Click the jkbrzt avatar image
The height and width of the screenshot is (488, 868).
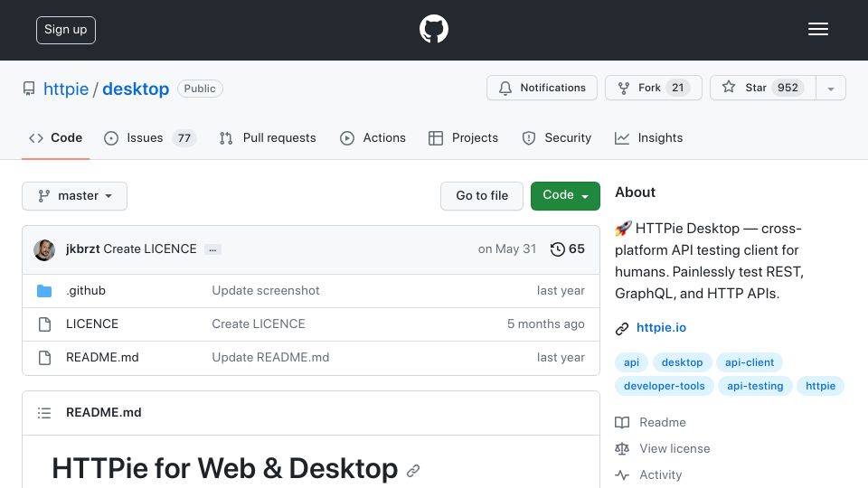[x=44, y=249]
